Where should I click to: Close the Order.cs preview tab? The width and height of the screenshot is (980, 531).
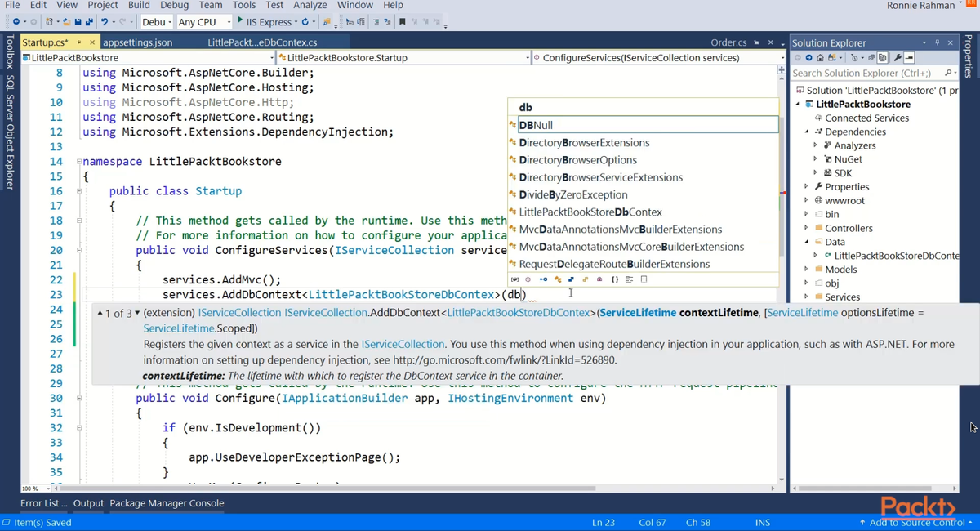pyautogui.click(x=771, y=42)
